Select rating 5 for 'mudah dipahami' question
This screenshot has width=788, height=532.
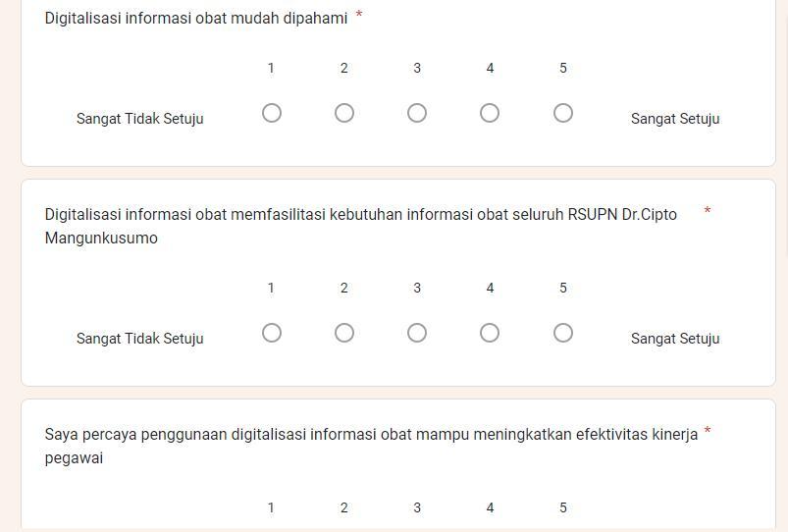click(563, 113)
